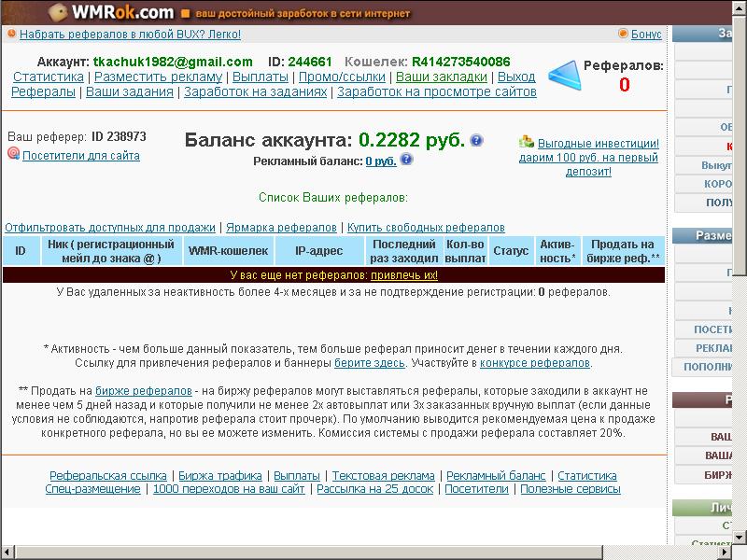747x560 pixels.
Task: Open 'Полезные сервисы' footer link
Action: pos(571,489)
